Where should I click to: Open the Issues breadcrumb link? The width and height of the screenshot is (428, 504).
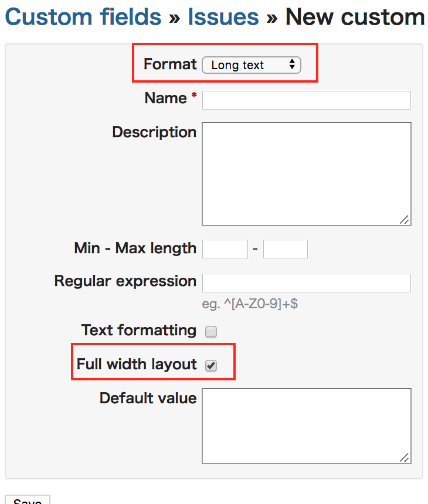click(223, 17)
